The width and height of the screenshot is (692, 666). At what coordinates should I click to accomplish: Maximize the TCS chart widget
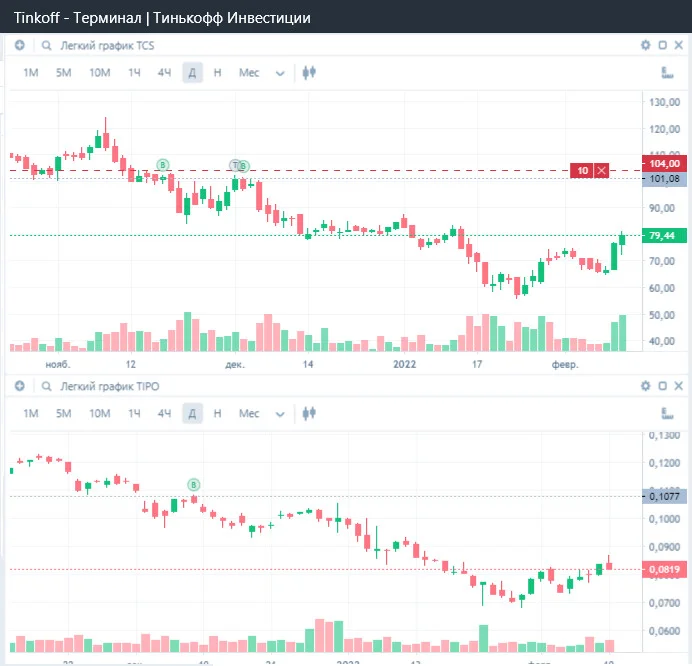coord(662,45)
